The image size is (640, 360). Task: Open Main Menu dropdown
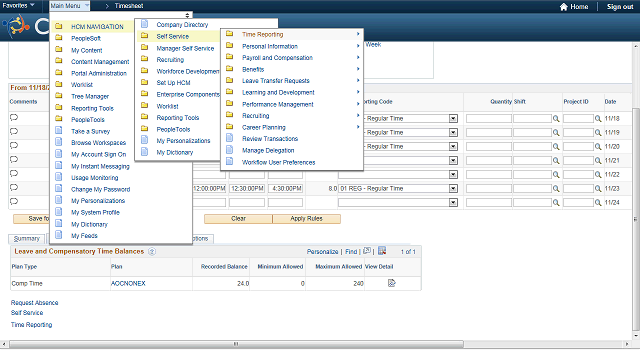pos(69,6)
